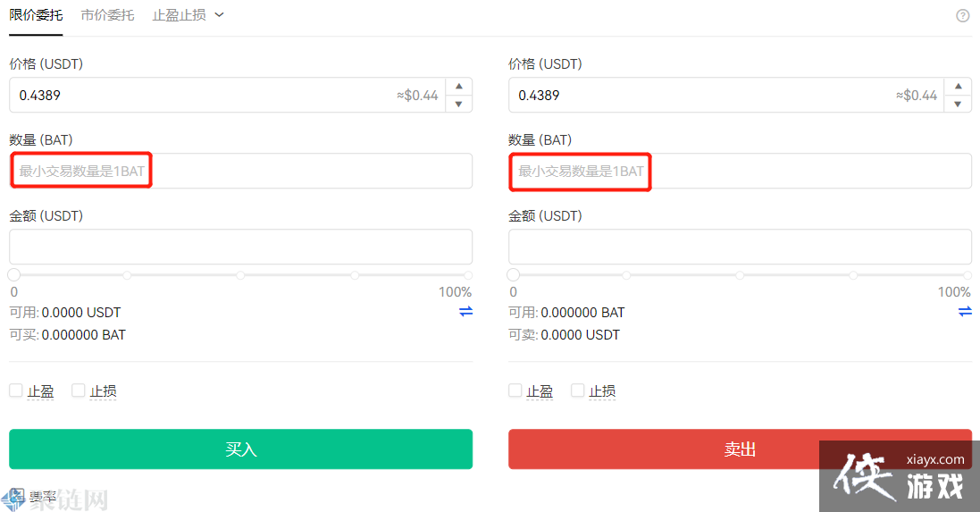980x512 pixels.
Task: Click the buy amount slider handle at 0
Action: pos(14,275)
